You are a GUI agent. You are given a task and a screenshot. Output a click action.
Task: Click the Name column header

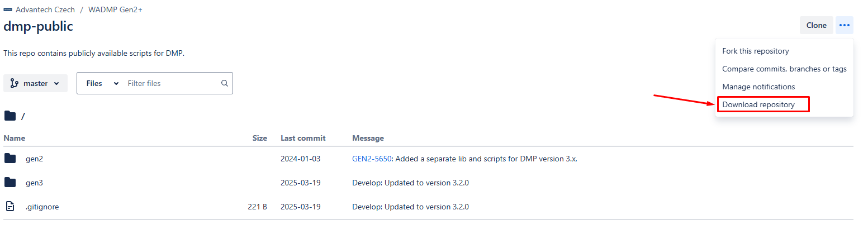click(14, 138)
